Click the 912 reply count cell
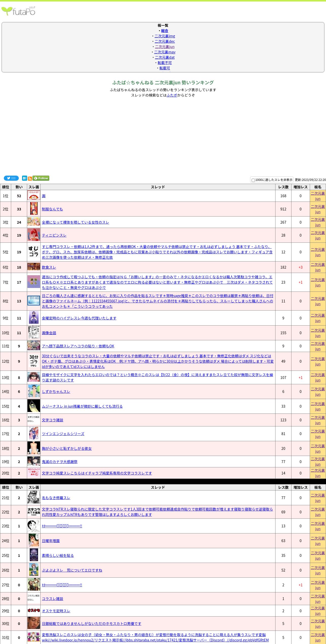326x644 pixels. coord(283,209)
